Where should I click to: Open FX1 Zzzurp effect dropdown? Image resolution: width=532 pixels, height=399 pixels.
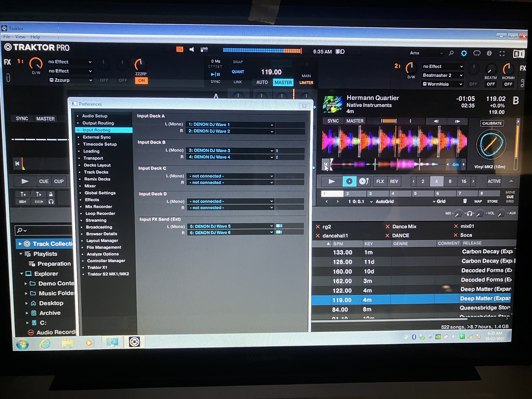(70, 80)
